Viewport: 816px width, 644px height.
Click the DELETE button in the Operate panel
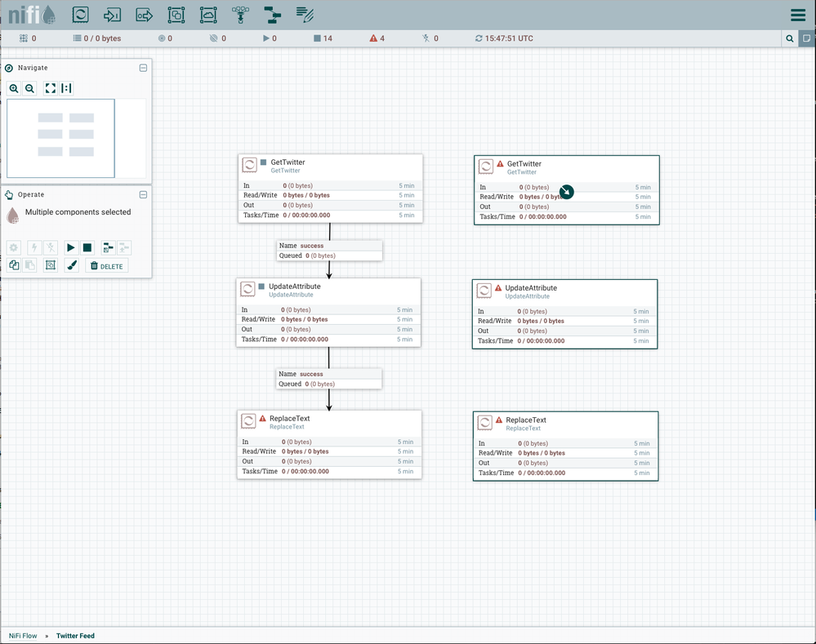[x=106, y=265]
